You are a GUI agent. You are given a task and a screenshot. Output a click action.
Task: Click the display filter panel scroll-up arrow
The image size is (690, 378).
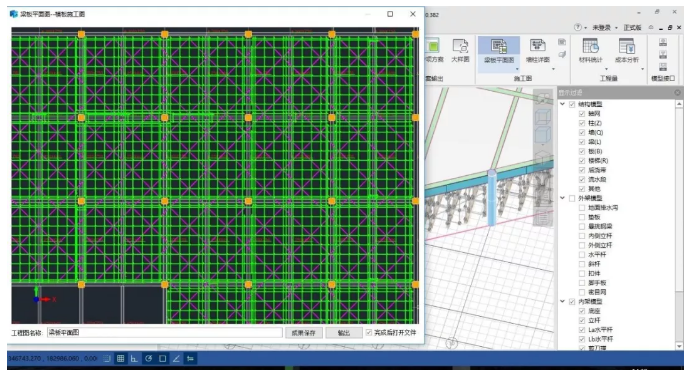click(679, 104)
